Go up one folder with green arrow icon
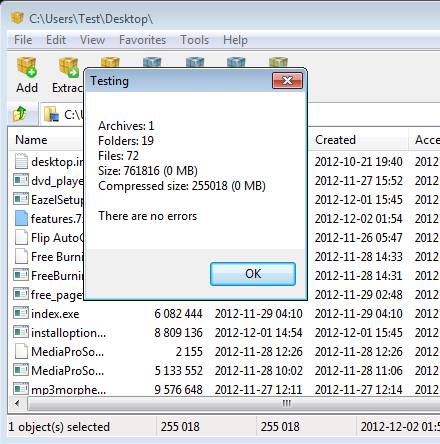This screenshot has width=440, height=444. click(20, 114)
